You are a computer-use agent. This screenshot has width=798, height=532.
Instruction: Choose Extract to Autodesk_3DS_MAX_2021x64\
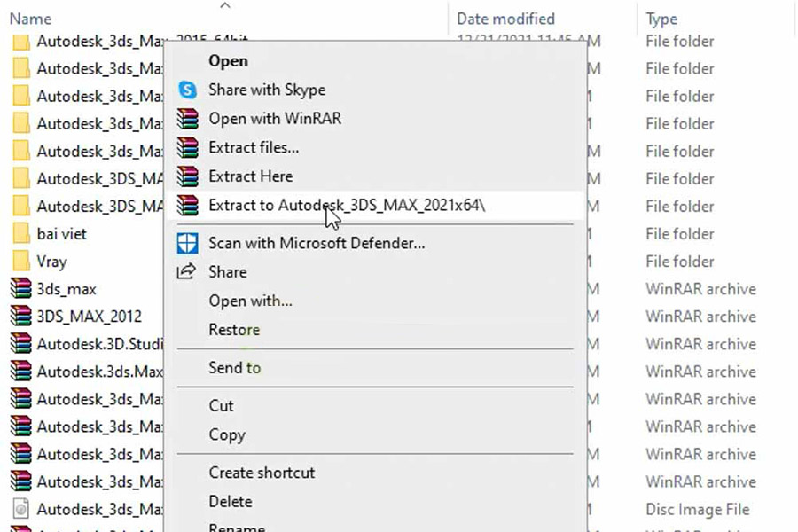377,205
